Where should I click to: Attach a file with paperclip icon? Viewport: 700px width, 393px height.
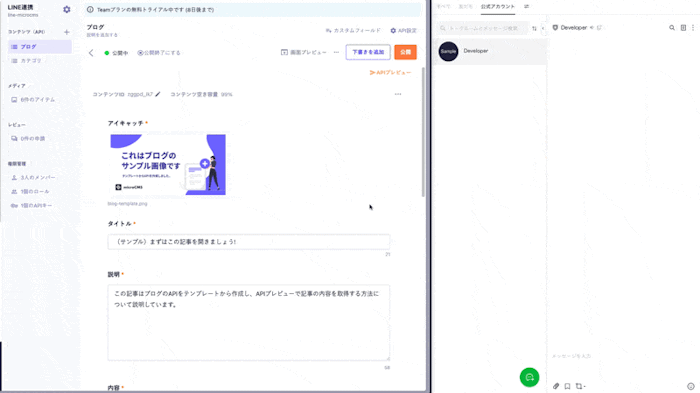tap(556, 386)
